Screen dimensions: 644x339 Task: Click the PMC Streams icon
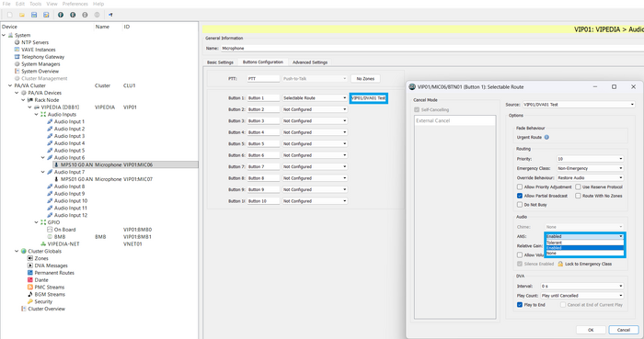(x=30, y=287)
